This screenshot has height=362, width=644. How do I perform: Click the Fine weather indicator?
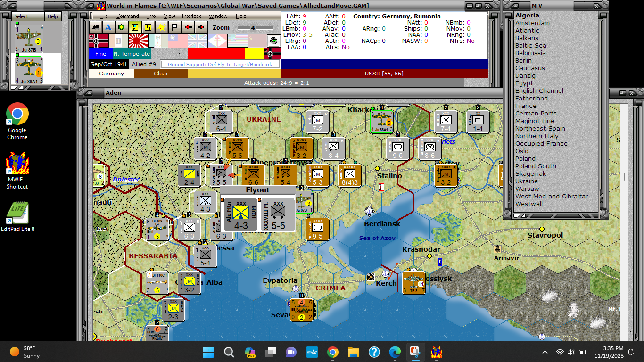point(101,54)
